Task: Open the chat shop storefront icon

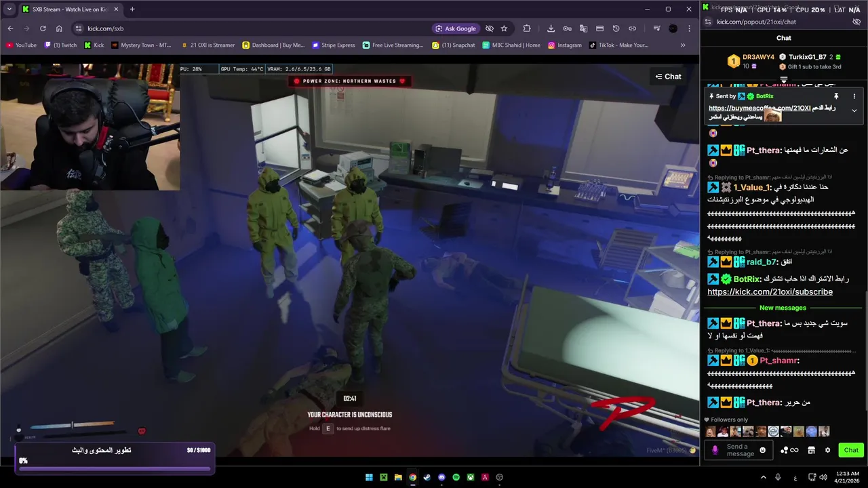Action: tap(811, 450)
